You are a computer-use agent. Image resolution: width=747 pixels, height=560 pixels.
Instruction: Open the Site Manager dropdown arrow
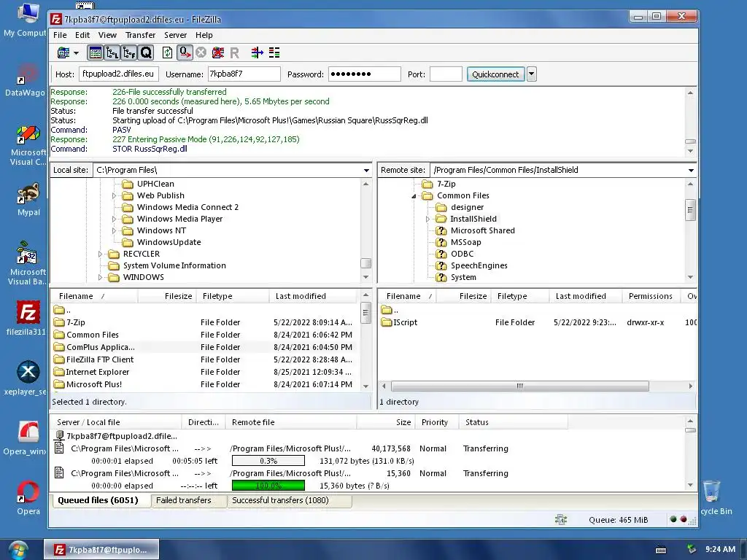76,52
